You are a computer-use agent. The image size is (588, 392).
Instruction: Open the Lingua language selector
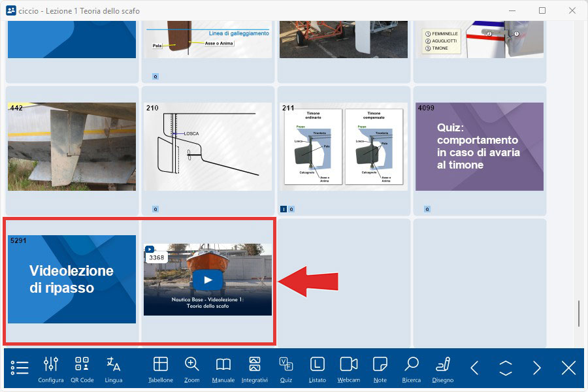pyautogui.click(x=114, y=368)
